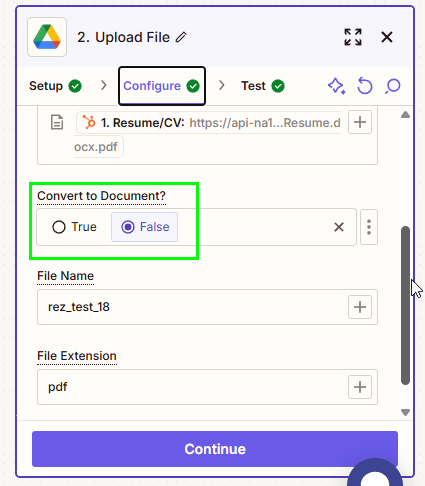Click the plus icon in File Extension field
This screenshot has width=425, height=486.
360,387
